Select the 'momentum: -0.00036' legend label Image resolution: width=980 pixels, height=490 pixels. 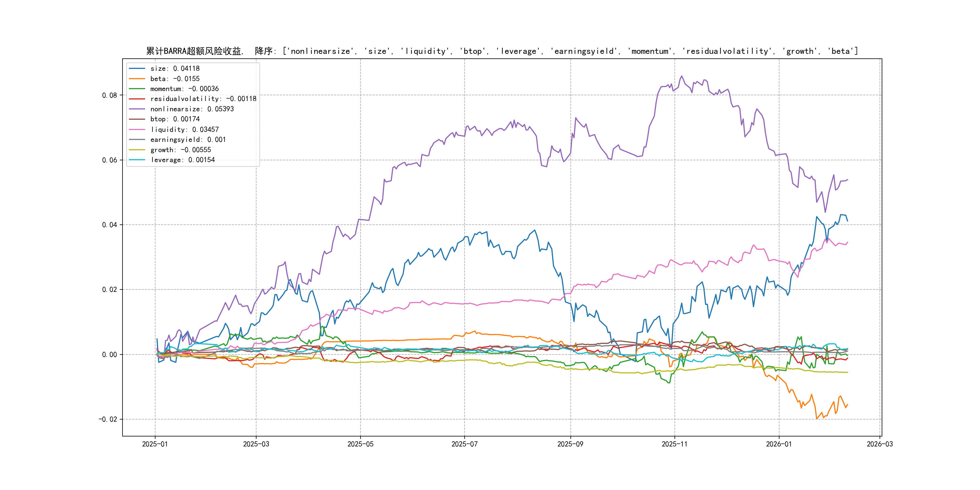[x=185, y=89]
